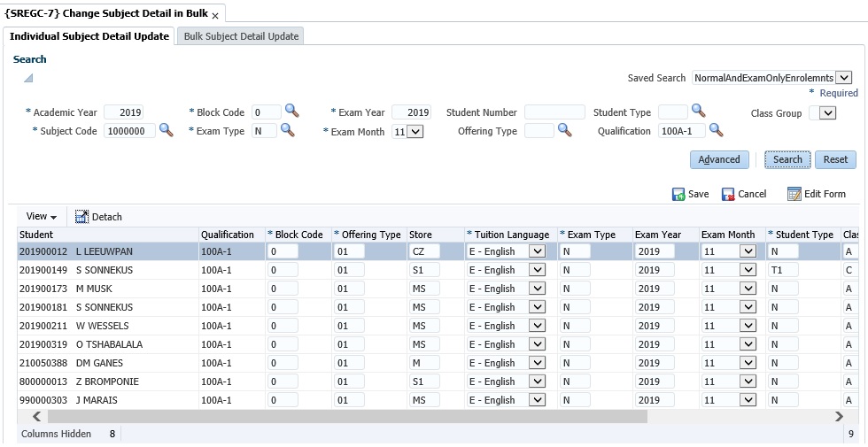Screen dimensions: 868x447
Task: Click the Qualification search field
Action: tap(682, 131)
